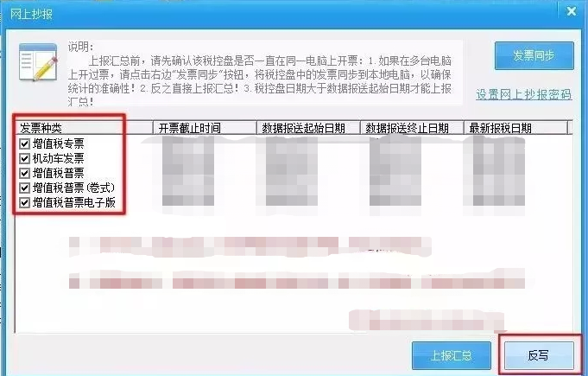This screenshot has width=588, height=376.
Task: Select the 机动车发票 row label
Action: 58,158
